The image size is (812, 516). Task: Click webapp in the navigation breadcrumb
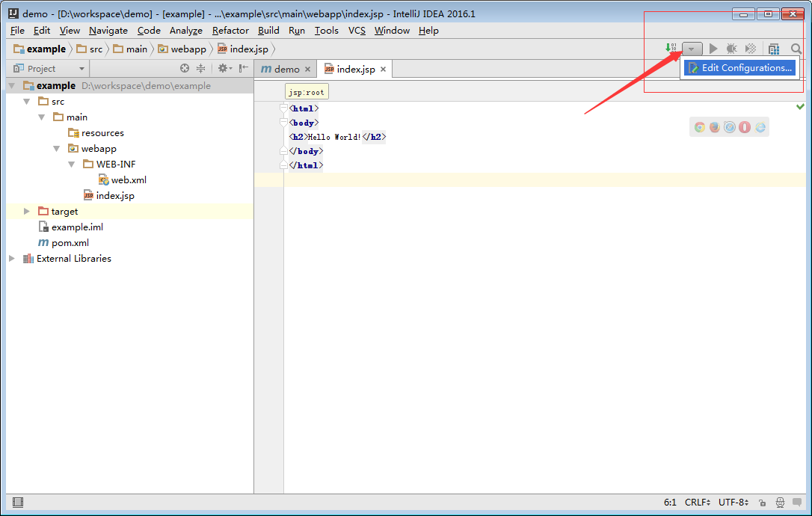point(182,49)
